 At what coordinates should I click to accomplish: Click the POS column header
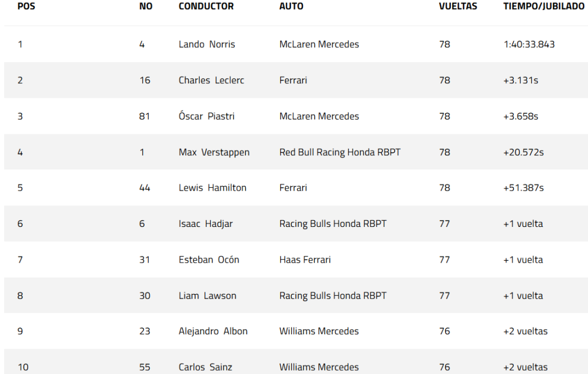point(26,7)
